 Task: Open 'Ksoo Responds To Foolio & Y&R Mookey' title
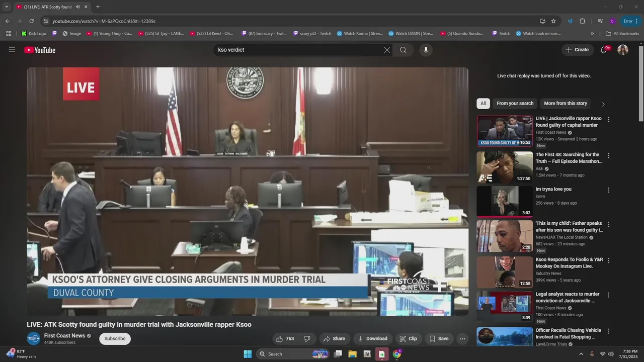click(569, 263)
